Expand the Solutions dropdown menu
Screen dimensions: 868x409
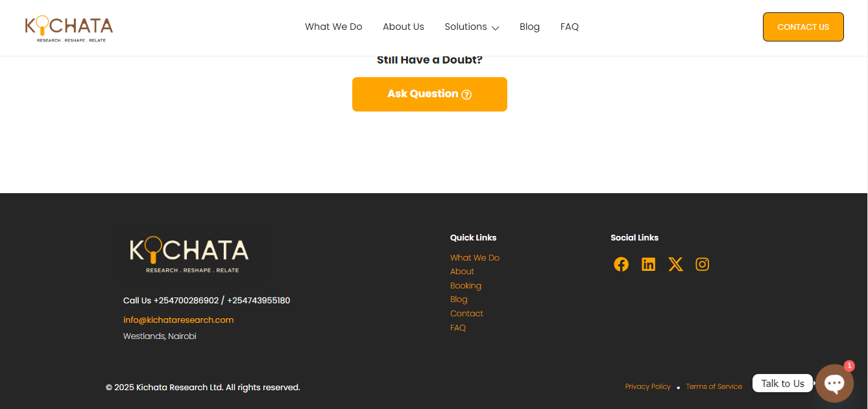[471, 27]
